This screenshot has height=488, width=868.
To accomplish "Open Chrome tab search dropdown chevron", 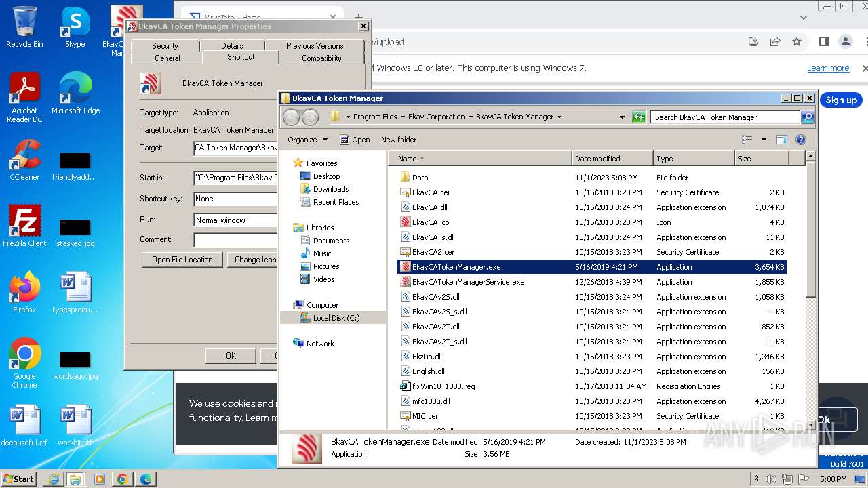I will (x=804, y=18).
